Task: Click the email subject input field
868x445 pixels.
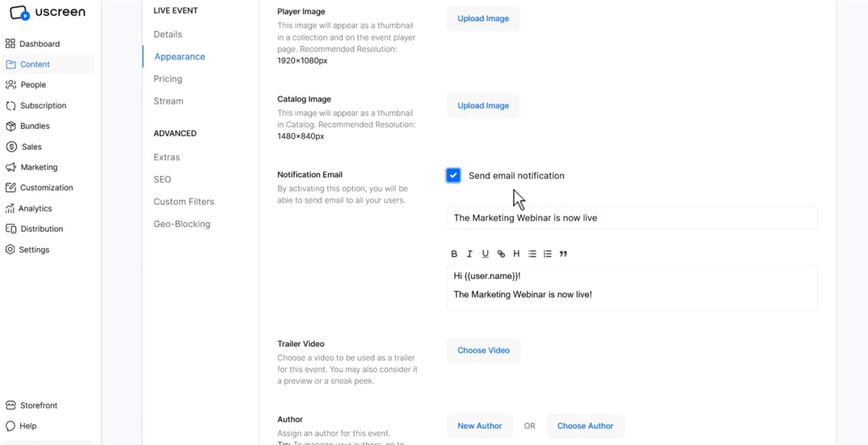Action: point(632,218)
